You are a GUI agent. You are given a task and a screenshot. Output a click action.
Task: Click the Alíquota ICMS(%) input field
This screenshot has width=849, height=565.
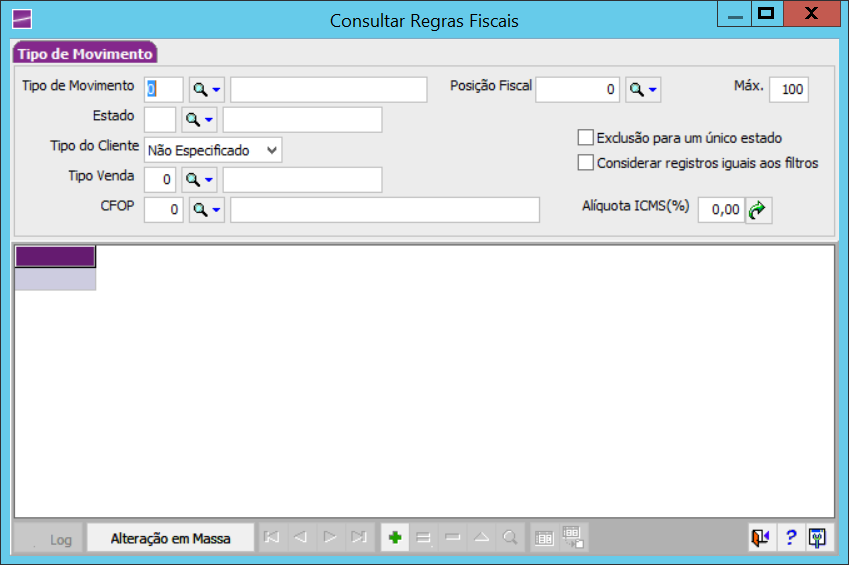720,210
